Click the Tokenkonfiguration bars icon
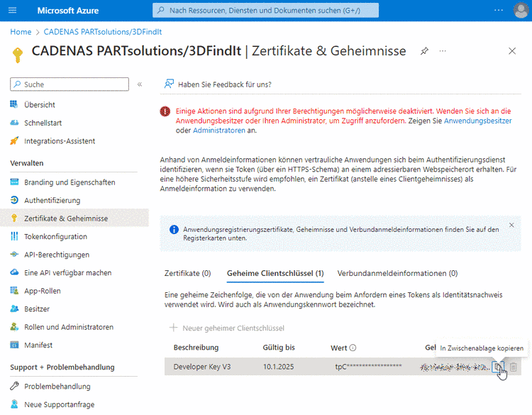The height and width of the screenshot is (415, 532). (x=14, y=236)
